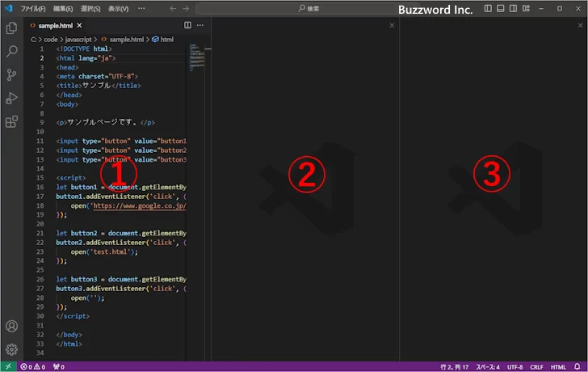The height and width of the screenshot is (372, 588).
Task: Select the sample.html editor tab
Action: coord(53,25)
